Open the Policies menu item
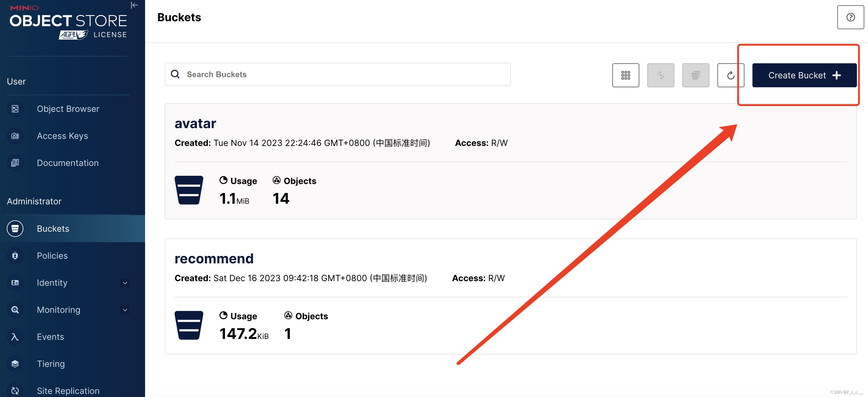 (52, 256)
